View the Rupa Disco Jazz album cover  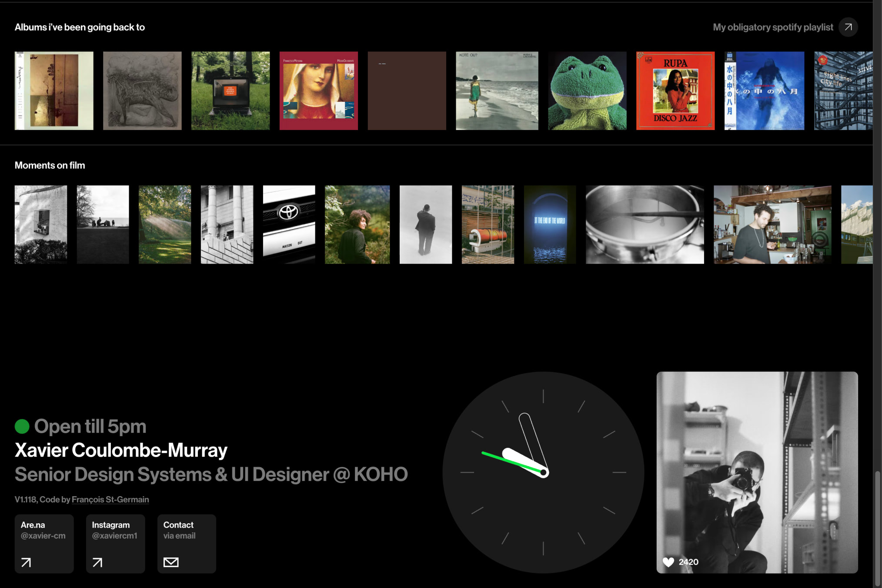[675, 90]
